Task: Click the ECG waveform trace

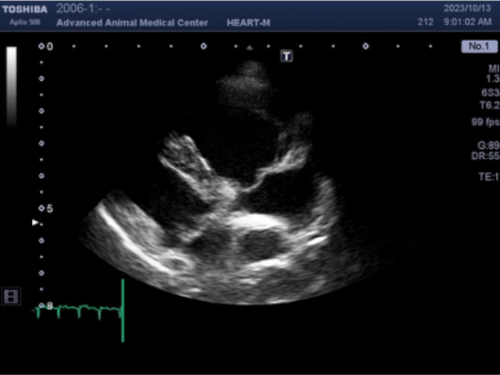Action: click(x=78, y=311)
